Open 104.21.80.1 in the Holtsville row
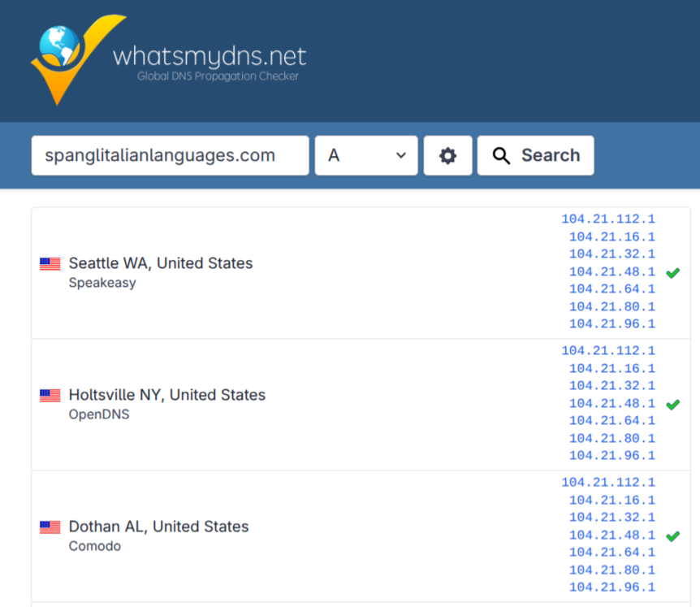Viewport: 700px width, 607px height. point(612,438)
